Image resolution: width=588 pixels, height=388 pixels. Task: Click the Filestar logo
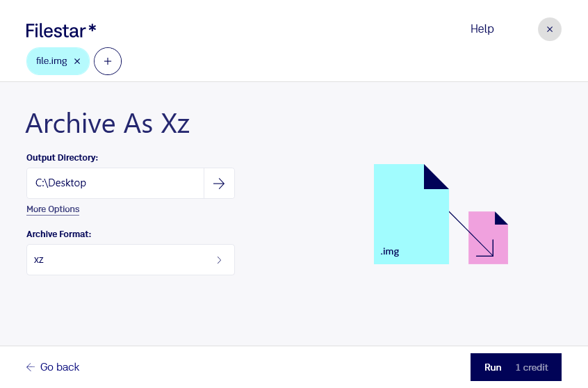click(61, 31)
